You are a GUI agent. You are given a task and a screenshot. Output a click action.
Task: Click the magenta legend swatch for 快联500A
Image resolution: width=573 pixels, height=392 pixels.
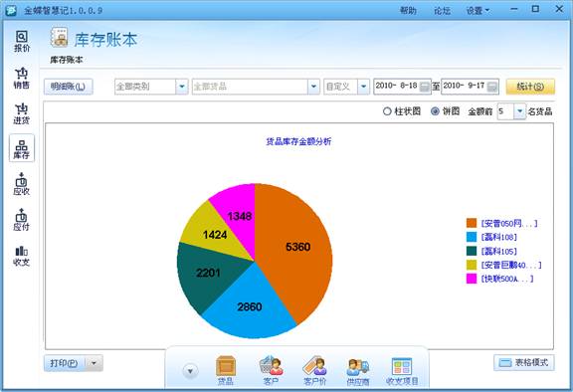point(472,279)
